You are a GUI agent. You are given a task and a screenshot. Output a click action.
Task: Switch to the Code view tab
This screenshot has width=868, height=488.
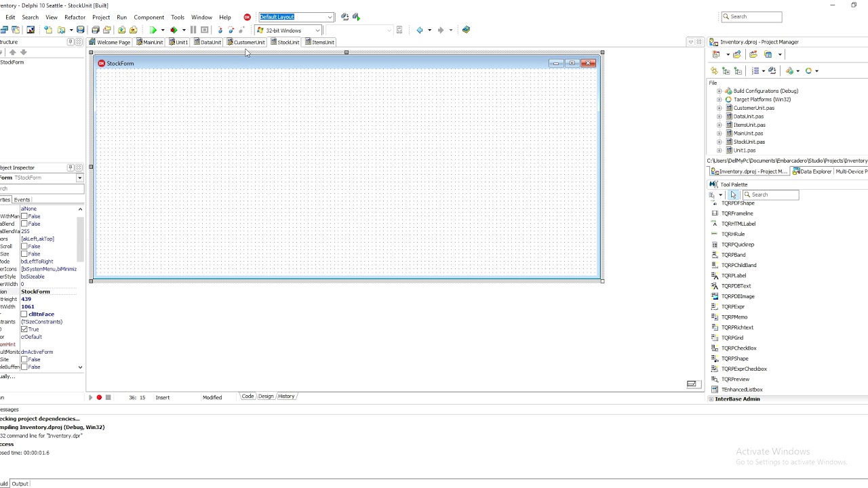coord(248,396)
